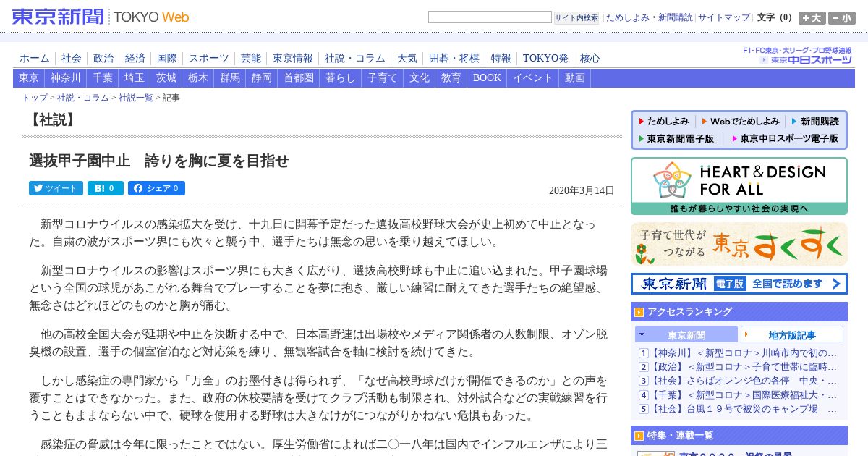Viewport: 868px width, 456px height.
Task: Click the Tokyo Shimbun TOKYO Web logo
Action: click(x=101, y=17)
